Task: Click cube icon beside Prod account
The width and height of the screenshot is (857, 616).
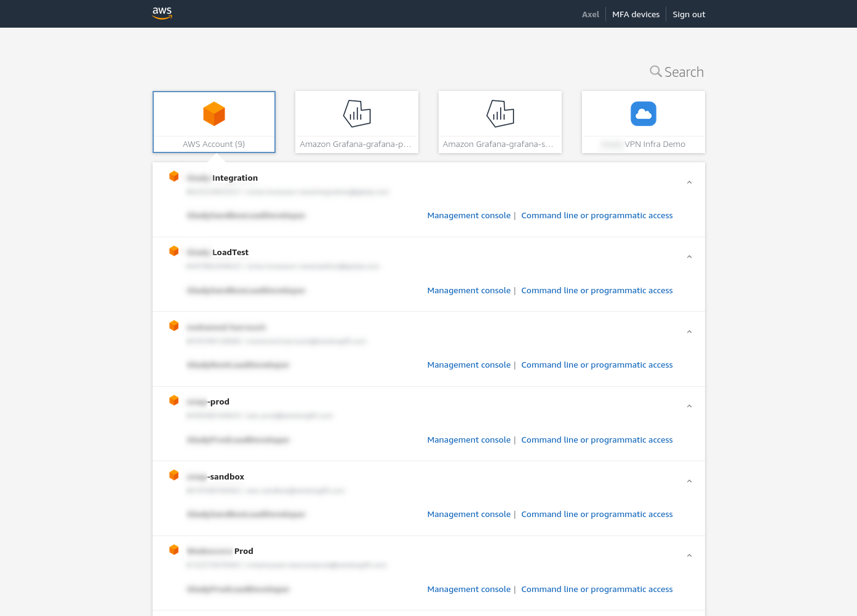Action: coord(174,550)
